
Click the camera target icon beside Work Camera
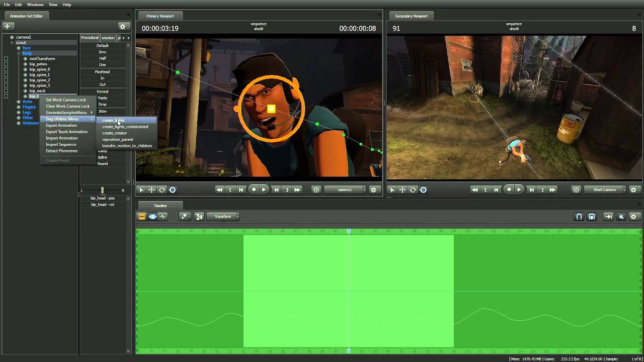pos(576,190)
